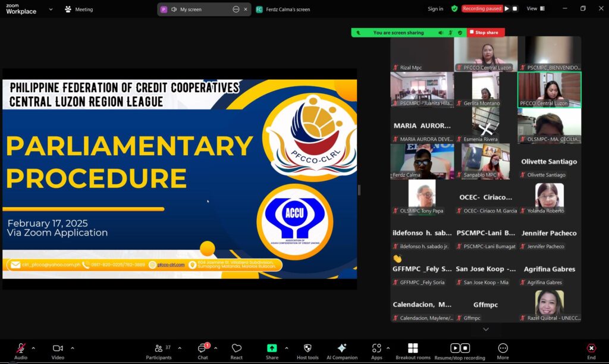
Task: Expand options arrow next to Chat
Action: click(215, 348)
